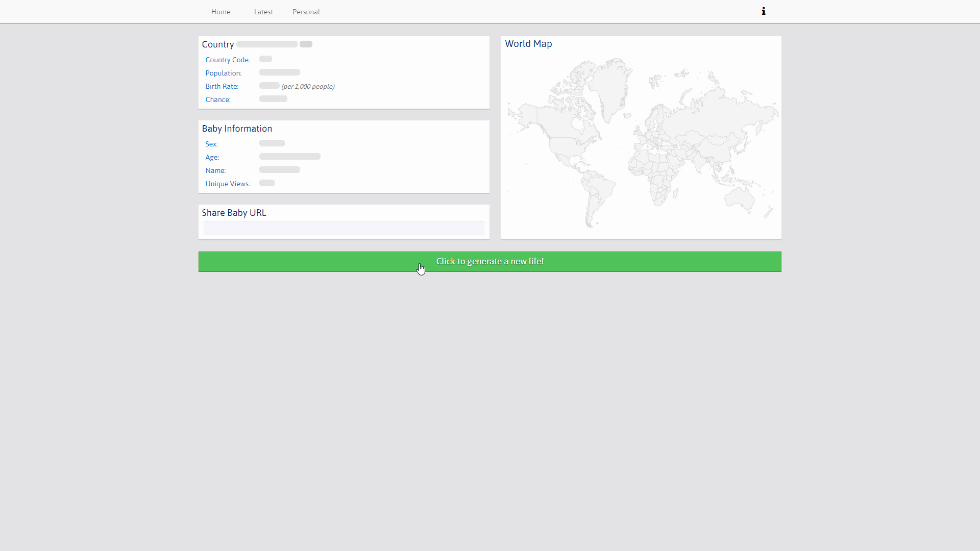
Task: Click the Birth Rate value placeholder
Action: pyautogui.click(x=269, y=85)
